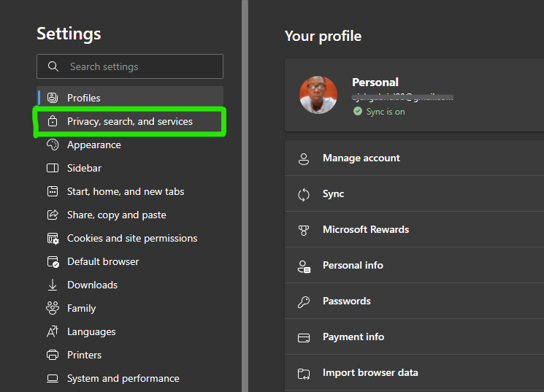Image resolution: width=544 pixels, height=392 pixels.
Task: Click the Sidebar panel icon
Action: click(x=53, y=168)
